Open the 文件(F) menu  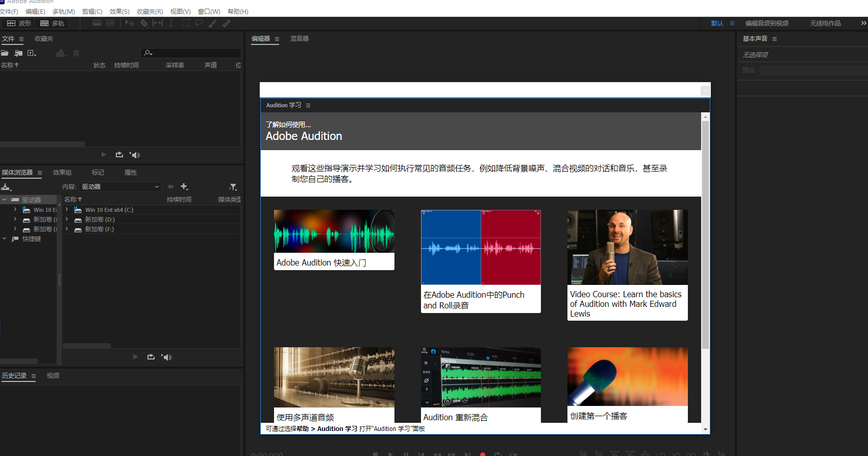click(x=9, y=12)
